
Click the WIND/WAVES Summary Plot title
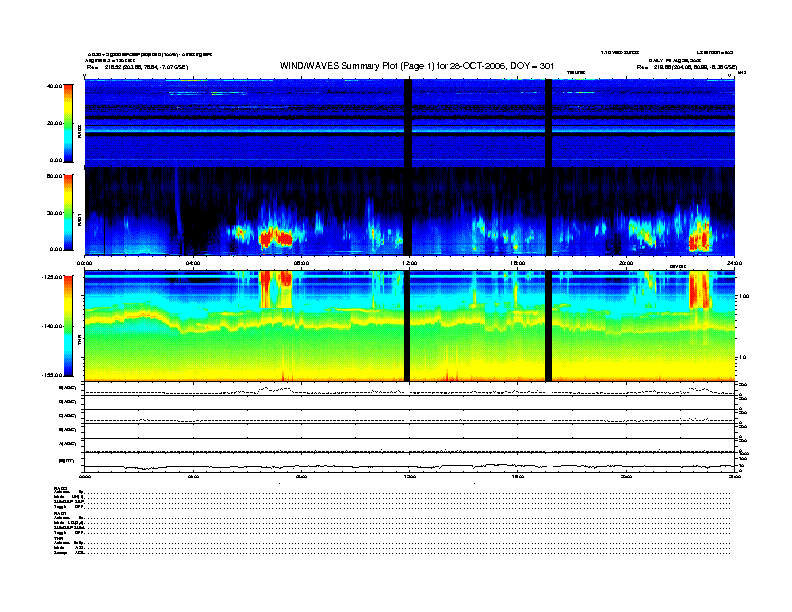tap(417, 66)
